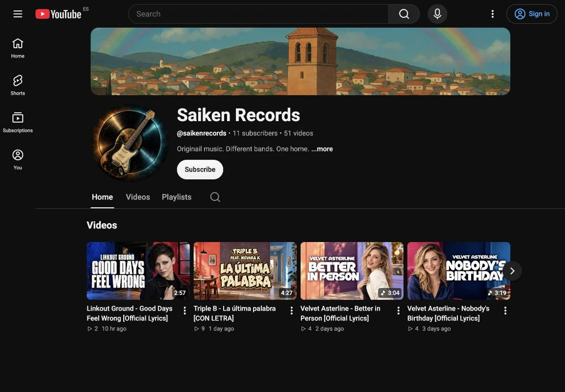Open Velvet Asterline - Nobody's Birthday title
The width and height of the screenshot is (565, 392).
point(448,313)
